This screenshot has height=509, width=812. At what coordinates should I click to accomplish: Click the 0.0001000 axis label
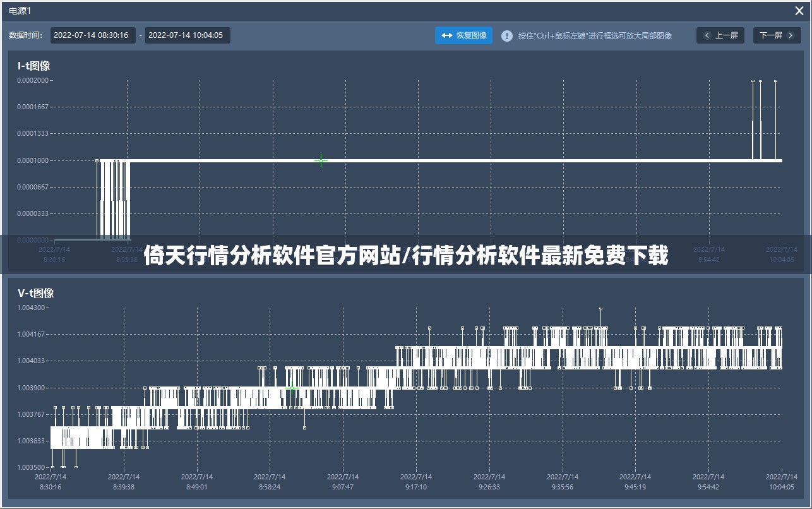pos(33,160)
